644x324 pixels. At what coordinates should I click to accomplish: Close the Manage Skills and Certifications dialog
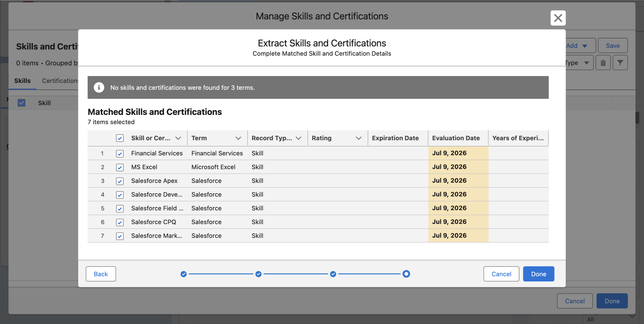click(x=558, y=18)
